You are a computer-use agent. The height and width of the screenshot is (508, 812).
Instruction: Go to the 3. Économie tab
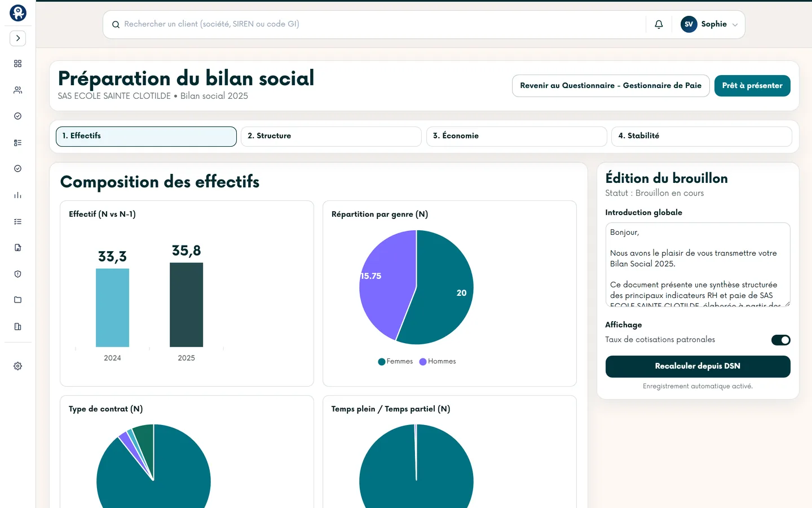517,136
